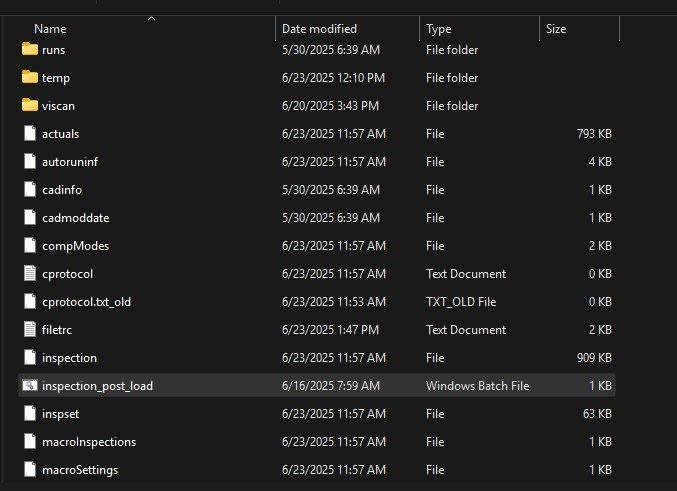The image size is (677, 491).
Task: Select the actuals file icon
Action: point(30,133)
